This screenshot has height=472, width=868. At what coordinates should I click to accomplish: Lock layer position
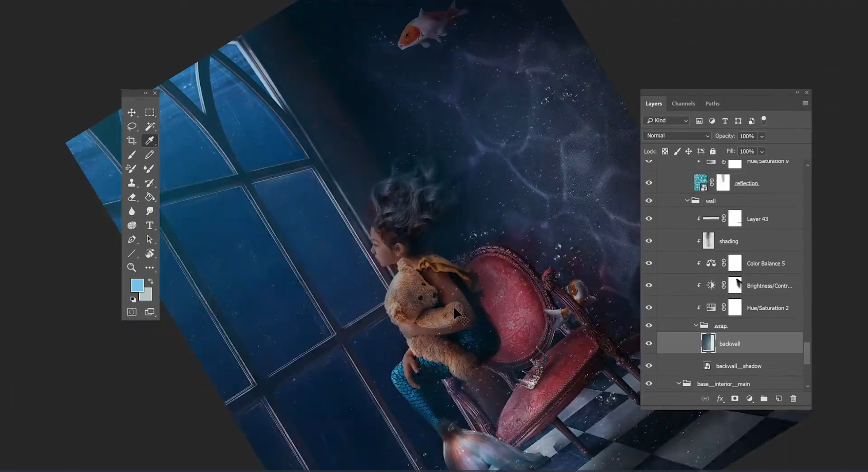click(x=689, y=151)
